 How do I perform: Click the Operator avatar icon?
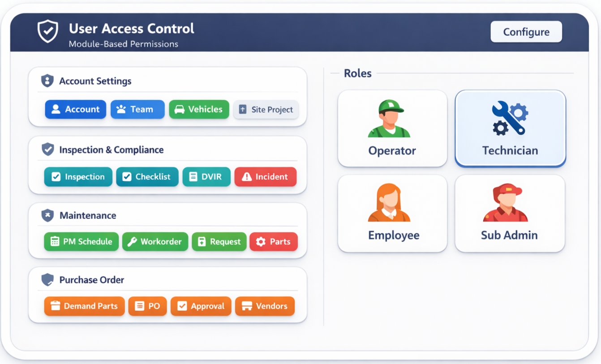pyautogui.click(x=392, y=118)
